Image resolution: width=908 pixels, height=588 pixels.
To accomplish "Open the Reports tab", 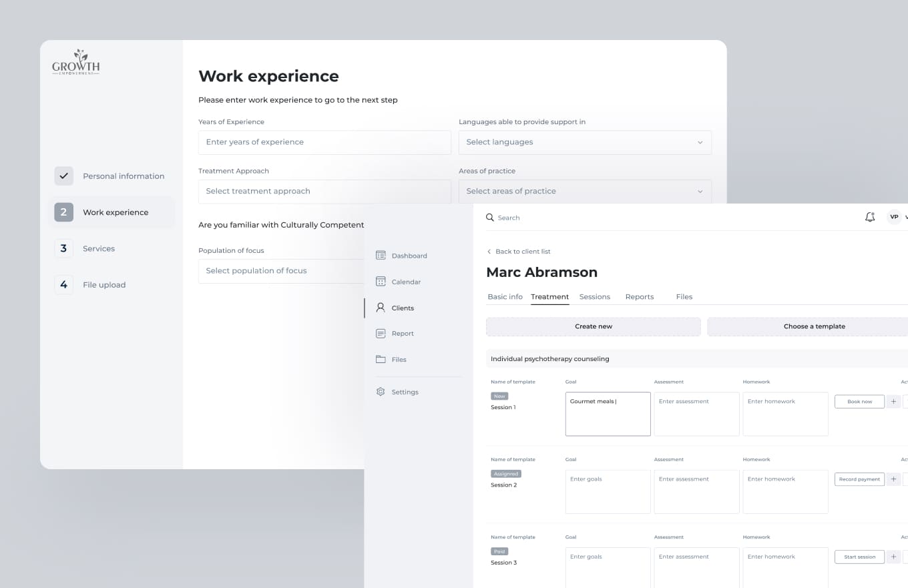I will [639, 297].
